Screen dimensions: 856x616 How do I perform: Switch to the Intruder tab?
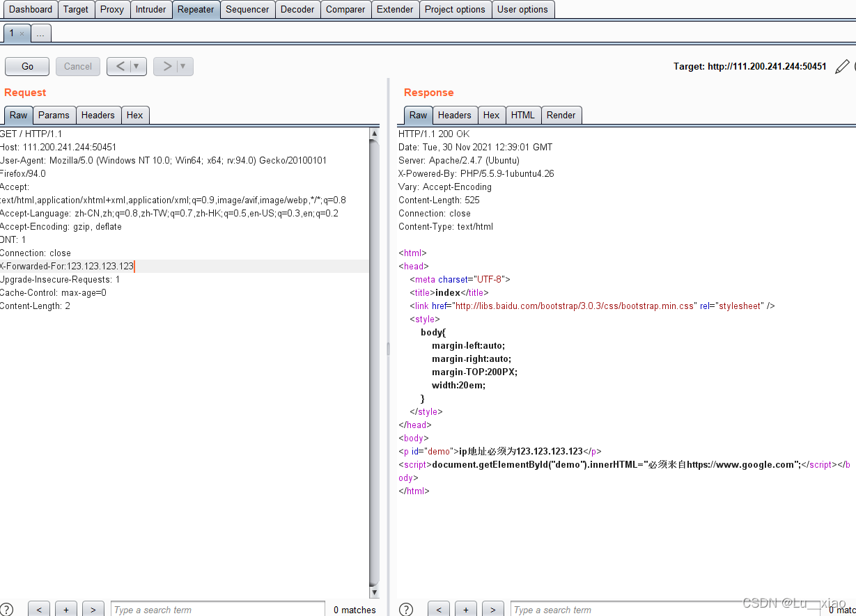(x=151, y=9)
